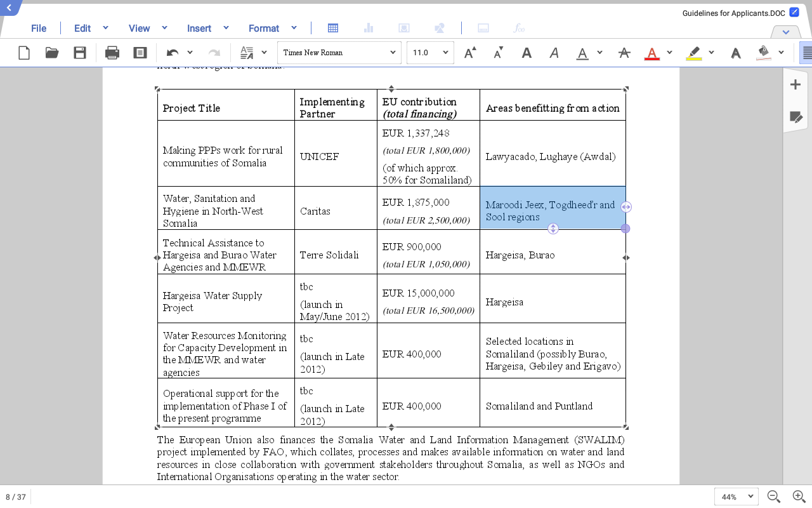812x508 pixels.
Task: Undo the last action
Action: pyautogui.click(x=173, y=53)
